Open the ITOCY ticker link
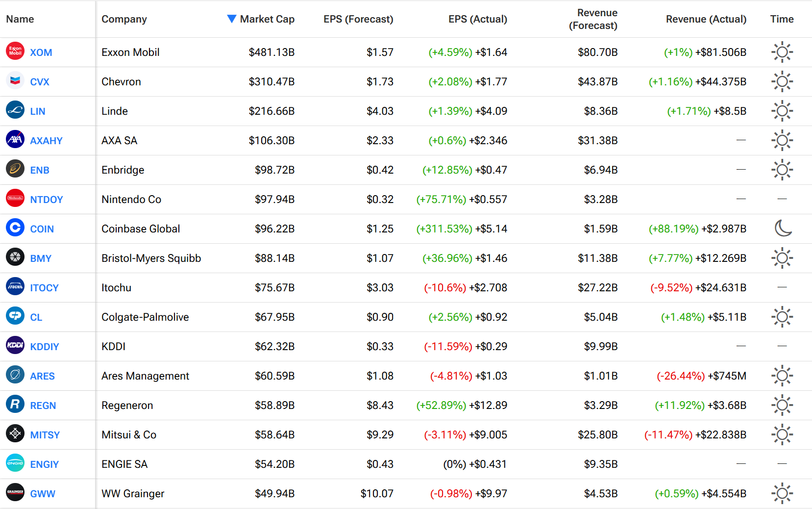 pos(44,288)
